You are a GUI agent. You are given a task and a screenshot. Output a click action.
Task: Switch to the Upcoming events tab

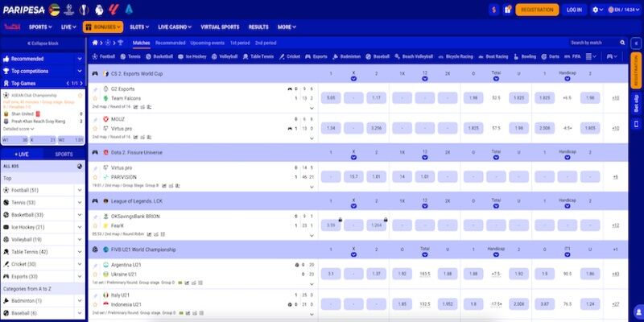click(x=207, y=42)
